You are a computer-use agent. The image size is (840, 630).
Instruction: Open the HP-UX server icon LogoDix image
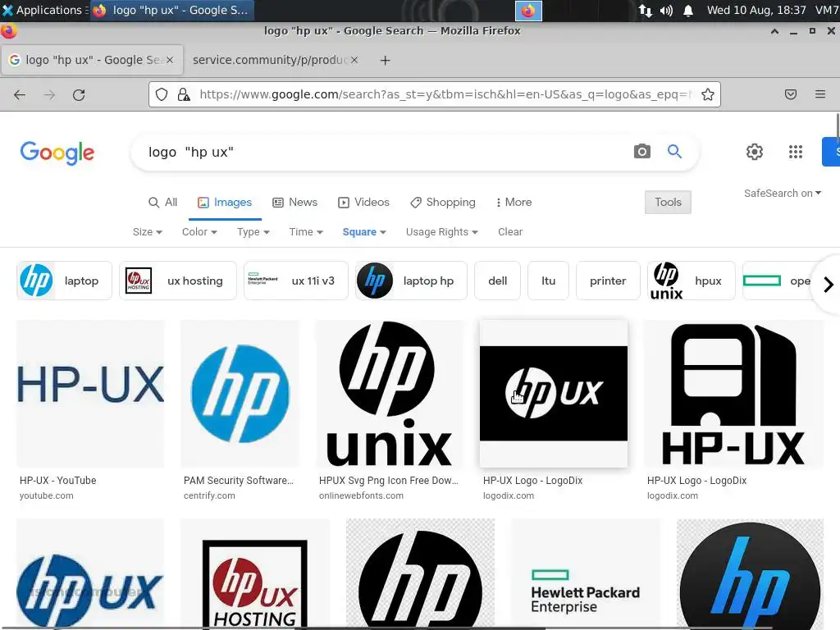(x=733, y=395)
